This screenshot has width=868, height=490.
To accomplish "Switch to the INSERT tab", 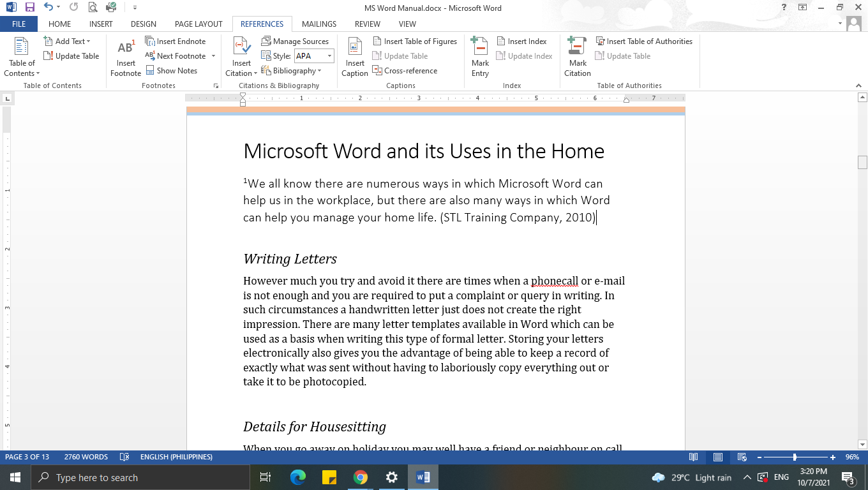I will click(x=101, y=24).
